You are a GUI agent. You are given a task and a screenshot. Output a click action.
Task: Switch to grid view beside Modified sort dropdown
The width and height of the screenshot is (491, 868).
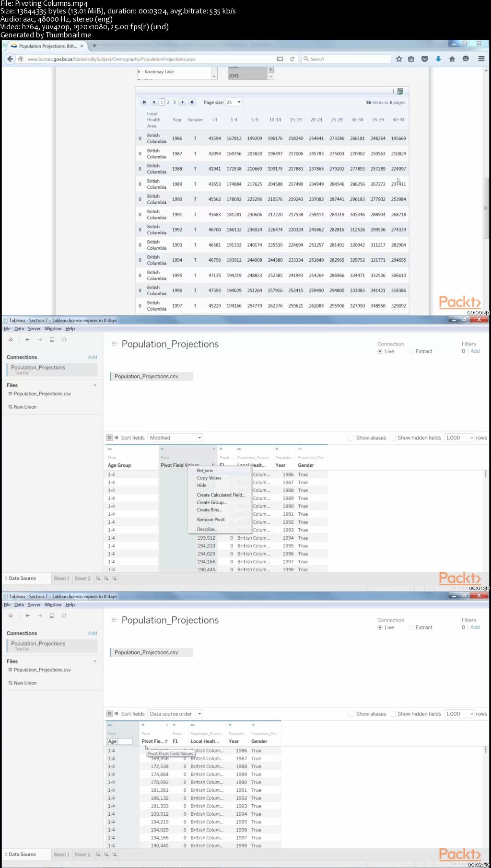click(x=109, y=438)
